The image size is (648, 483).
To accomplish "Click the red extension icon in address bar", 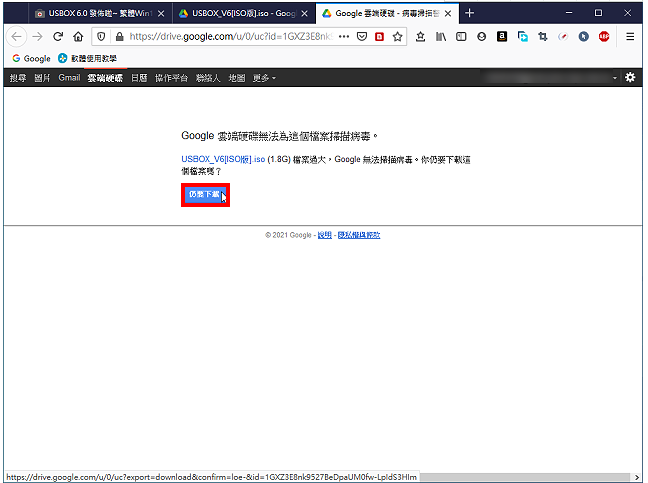I will pos(379,37).
